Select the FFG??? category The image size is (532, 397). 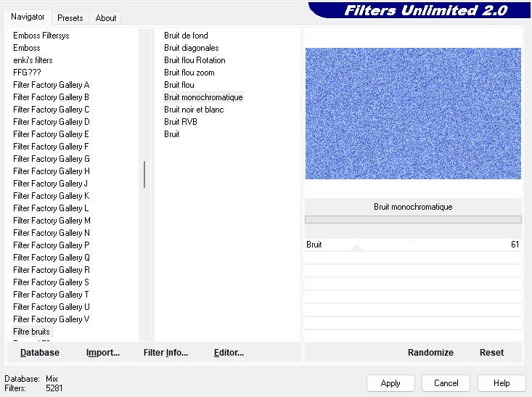27,73
